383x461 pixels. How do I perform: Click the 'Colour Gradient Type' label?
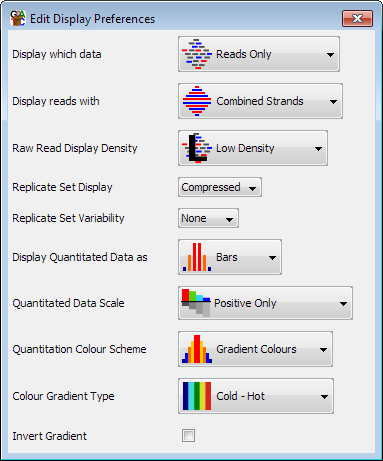[63, 396]
